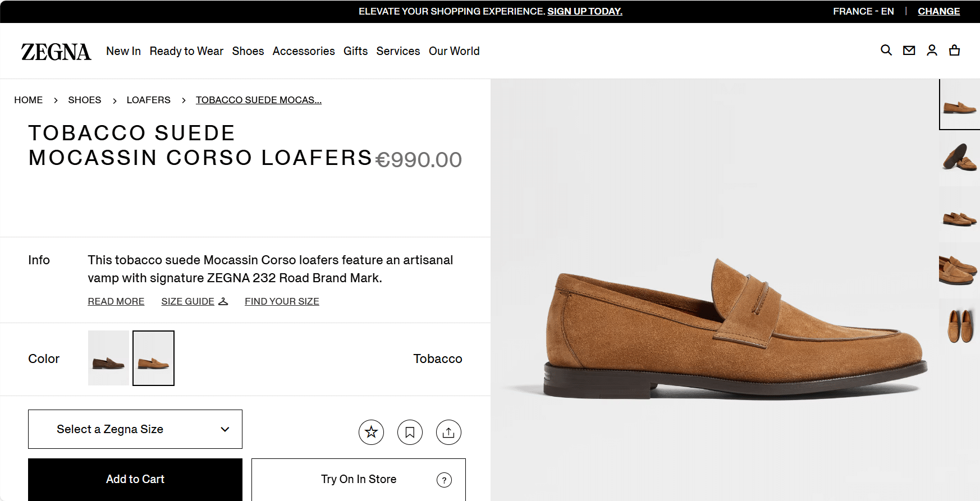980x501 pixels.
Task: Open the Shoes menu
Action: (248, 51)
